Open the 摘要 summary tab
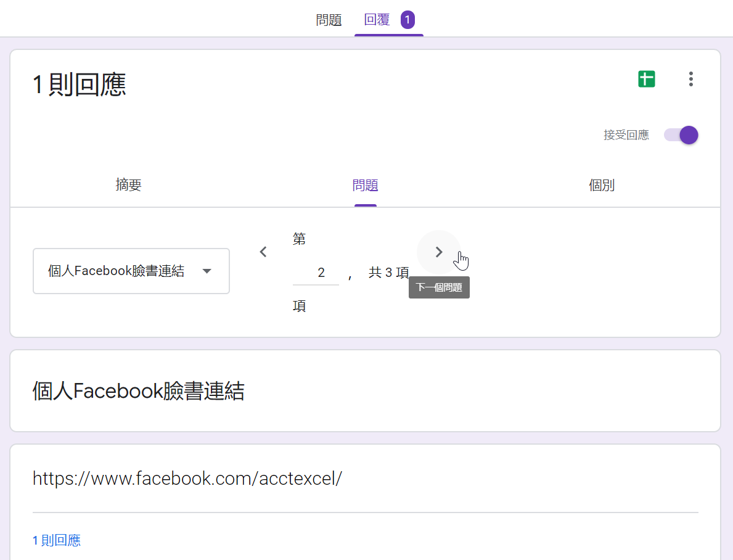 click(129, 185)
